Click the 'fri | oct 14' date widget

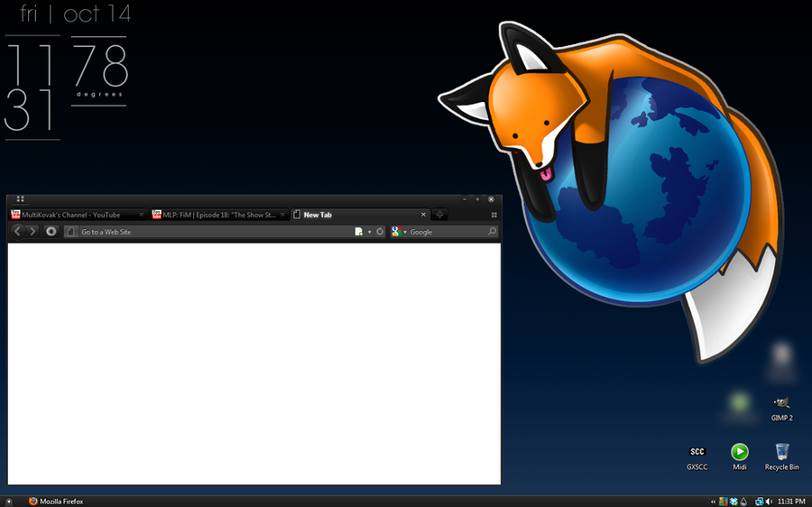(76, 14)
